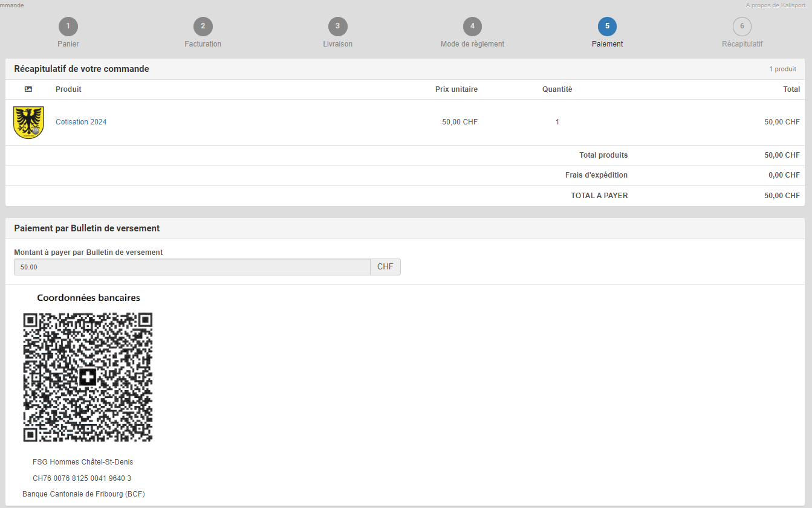The height and width of the screenshot is (508, 812).
Task: Click the eagle crest product thumbnail
Action: point(28,123)
